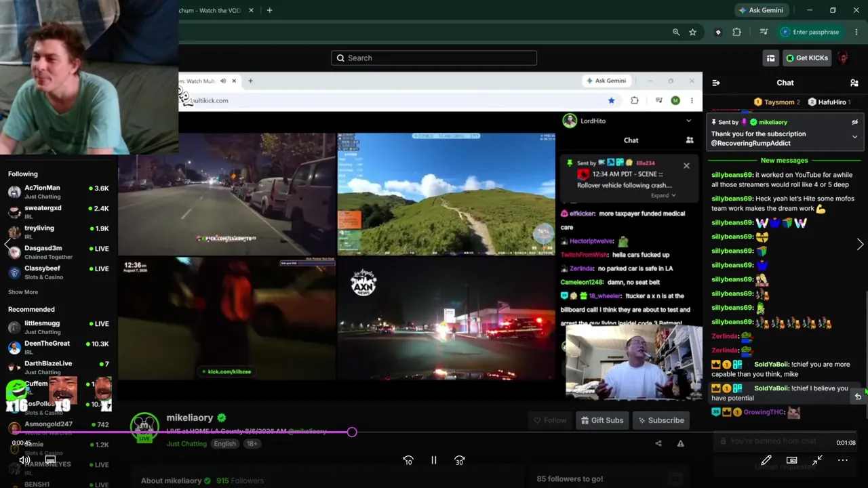Click the Get KICKs button
The height and width of the screenshot is (488, 868).
(x=807, y=58)
